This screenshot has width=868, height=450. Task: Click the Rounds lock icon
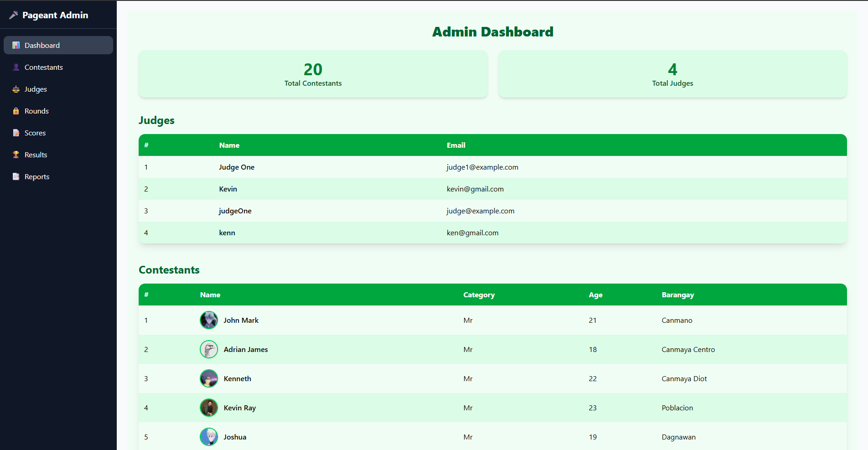tap(16, 111)
